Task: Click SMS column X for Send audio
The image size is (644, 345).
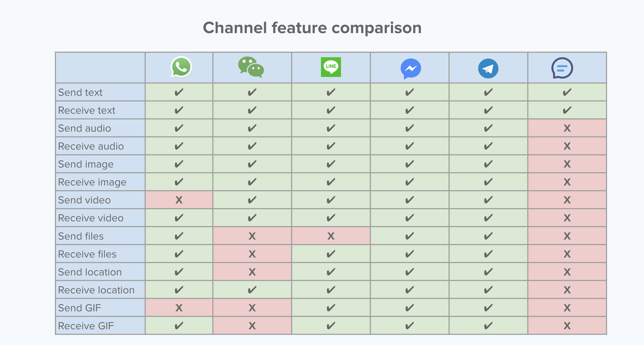Action: click(567, 128)
